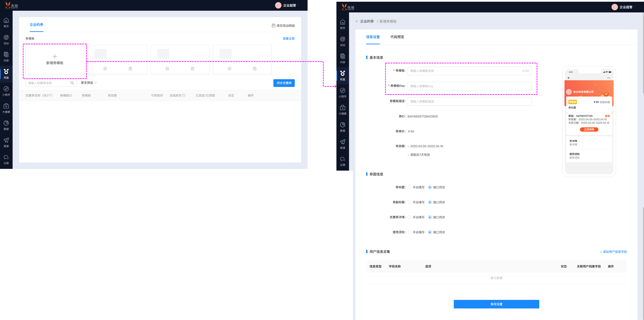Screen dimensions: 644x320
Task: Select 接口同步 for 优惠券详情
Action: tap(430, 217)
